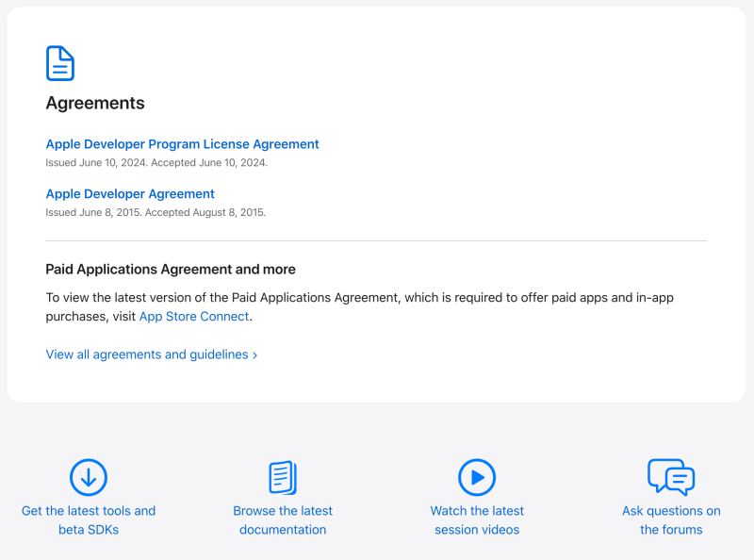Viewport: 754px width, 560px height.
Task: Click paragraph beginning 'To view the latest version'
Action: point(360,307)
